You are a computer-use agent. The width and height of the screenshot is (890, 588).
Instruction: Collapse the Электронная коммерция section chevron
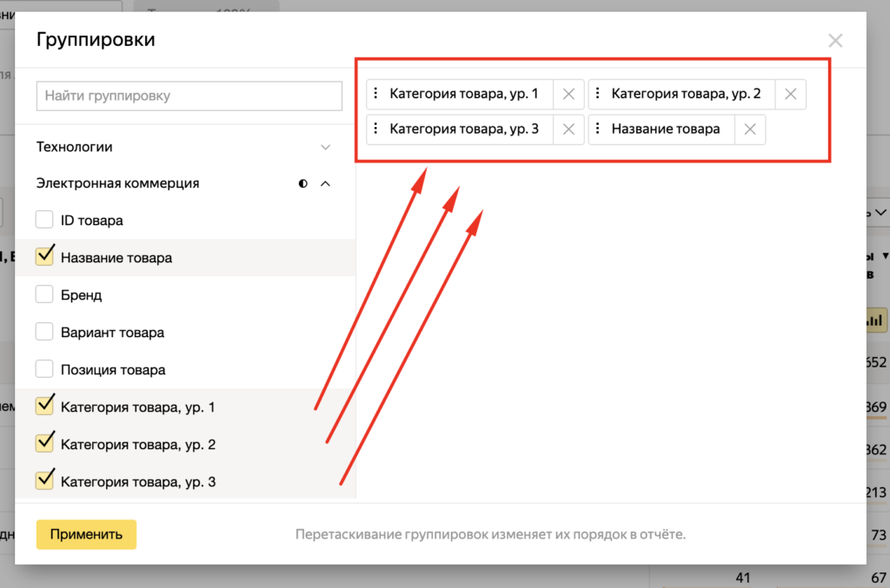coord(325,184)
